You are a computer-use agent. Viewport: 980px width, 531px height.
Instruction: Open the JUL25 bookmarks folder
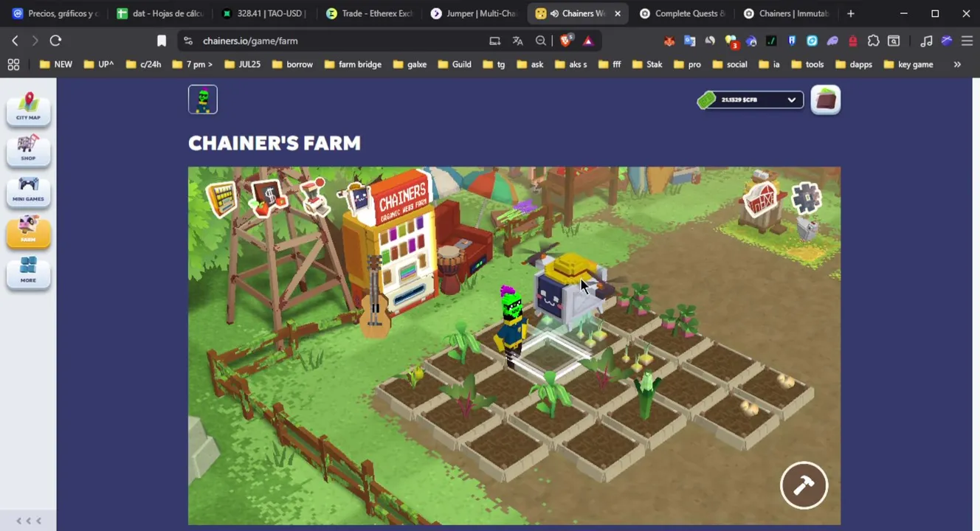click(x=242, y=64)
